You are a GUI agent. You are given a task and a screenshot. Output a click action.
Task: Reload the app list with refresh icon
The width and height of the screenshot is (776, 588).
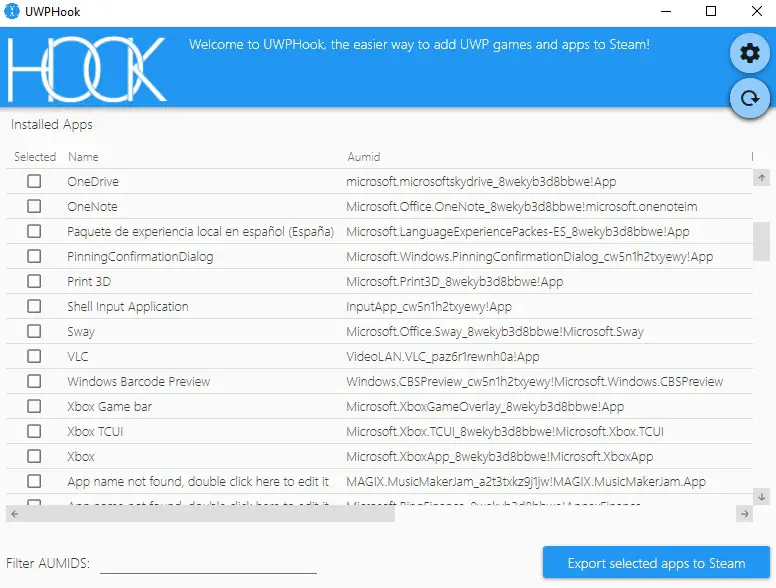coord(750,98)
